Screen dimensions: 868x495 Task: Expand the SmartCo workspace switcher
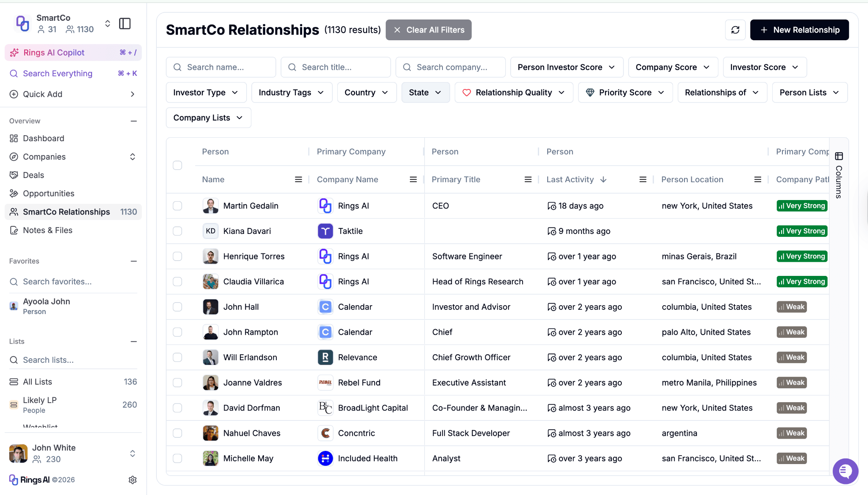pyautogui.click(x=108, y=24)
